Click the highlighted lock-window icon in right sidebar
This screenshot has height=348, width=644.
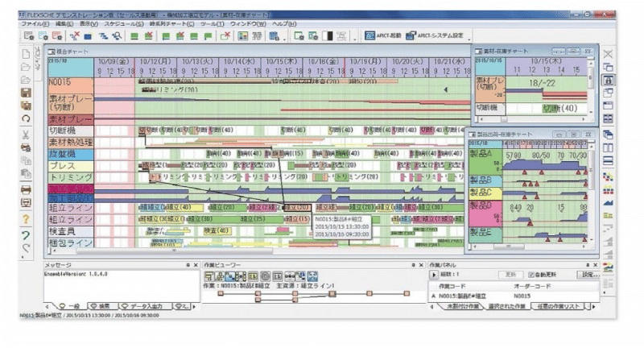click(608, 80)
